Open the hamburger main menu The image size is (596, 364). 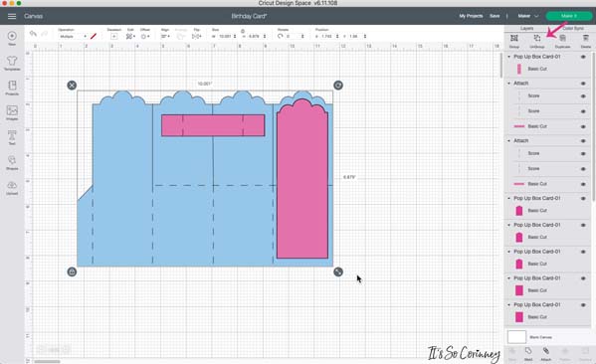(12, 16)
